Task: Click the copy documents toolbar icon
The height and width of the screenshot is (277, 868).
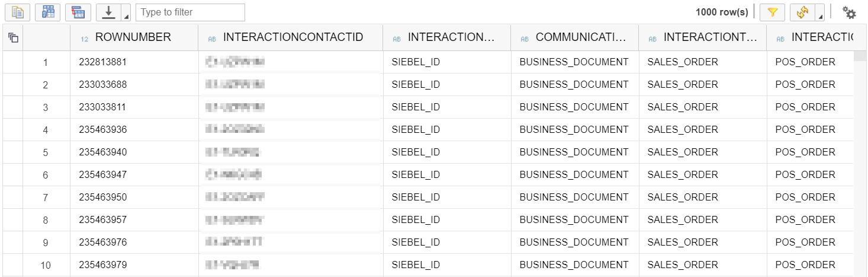Action: point(18,12)
